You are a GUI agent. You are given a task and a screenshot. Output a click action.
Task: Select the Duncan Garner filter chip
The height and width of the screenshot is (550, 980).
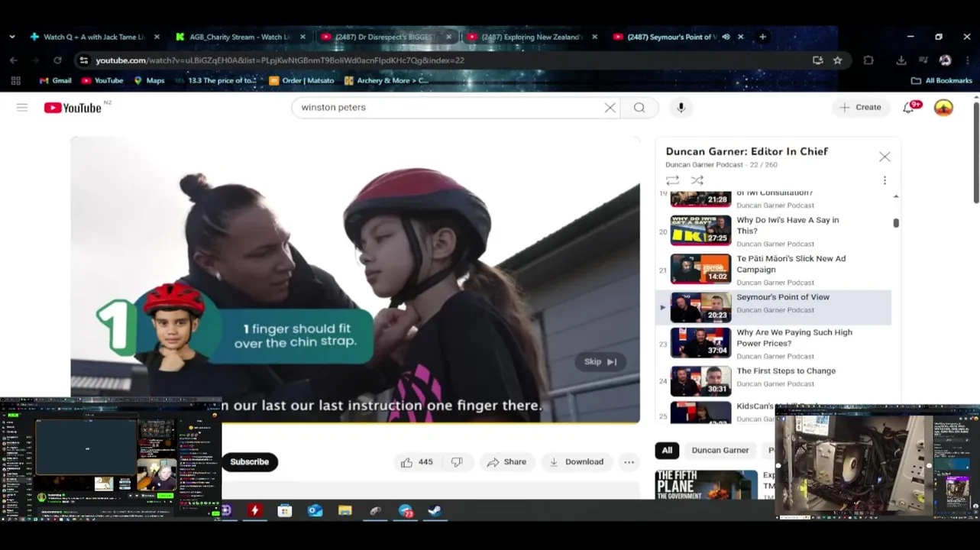tap(720, 451)
